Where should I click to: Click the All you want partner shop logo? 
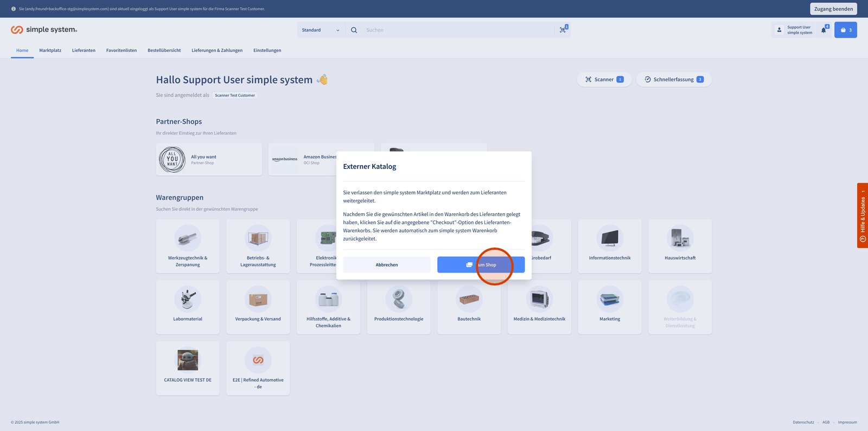pyautogui.click(x=173, y=160)
